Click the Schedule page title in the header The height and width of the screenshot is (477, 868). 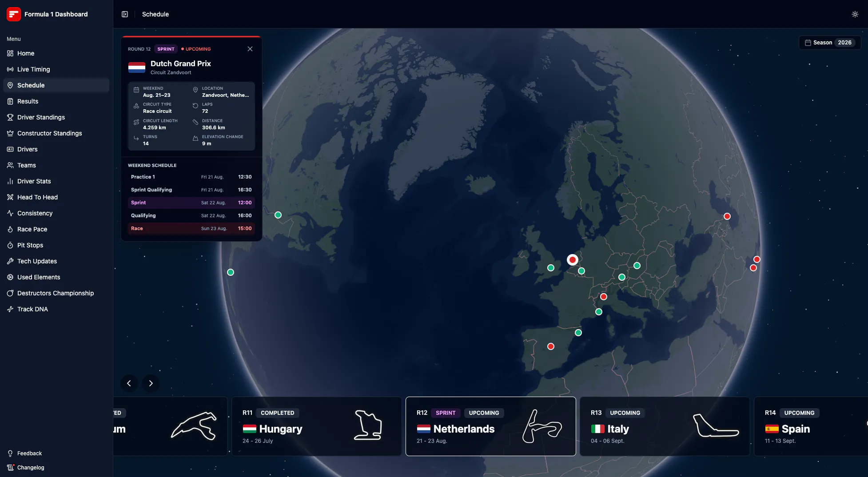pyautogui.click(x=155, y=14)
